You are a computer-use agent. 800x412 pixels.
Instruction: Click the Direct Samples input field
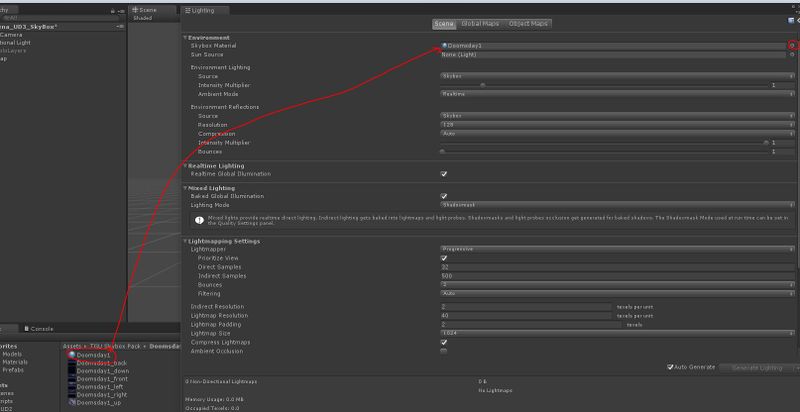point(617,267)
